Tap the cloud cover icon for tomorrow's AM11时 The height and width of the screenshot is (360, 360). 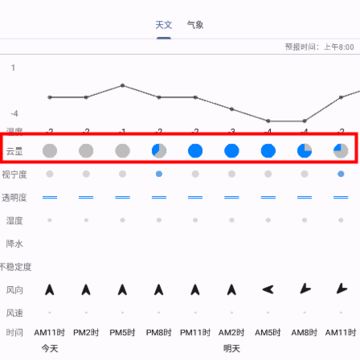point(341,151)
